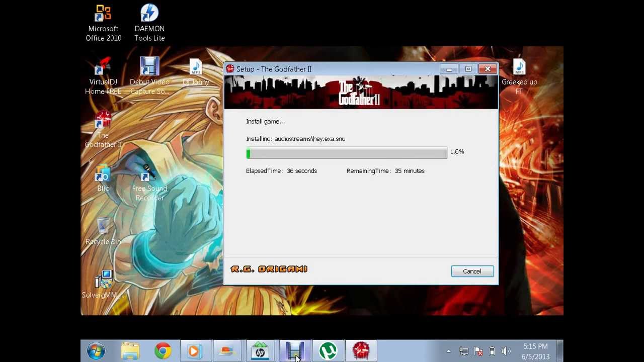Click the Godfather II banner image
The height and width of the screenshot is (362, 644).
tap(361, 93)
